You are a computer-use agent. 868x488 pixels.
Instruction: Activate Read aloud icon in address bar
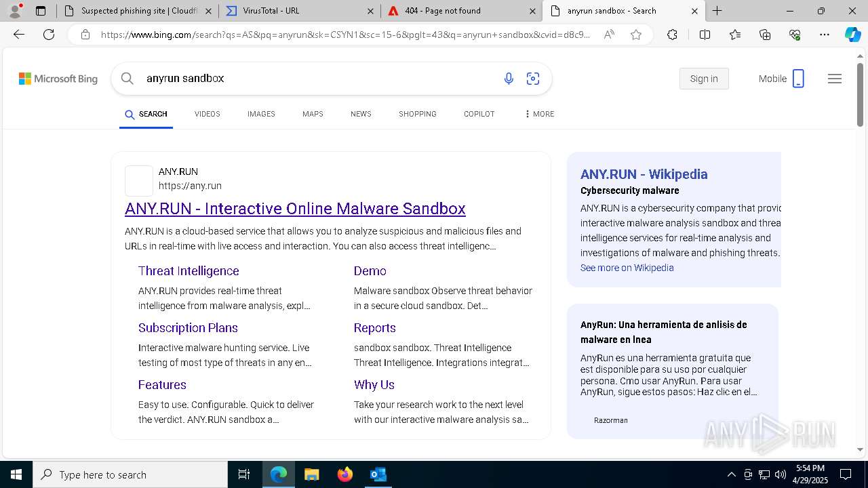click(609, 35)
